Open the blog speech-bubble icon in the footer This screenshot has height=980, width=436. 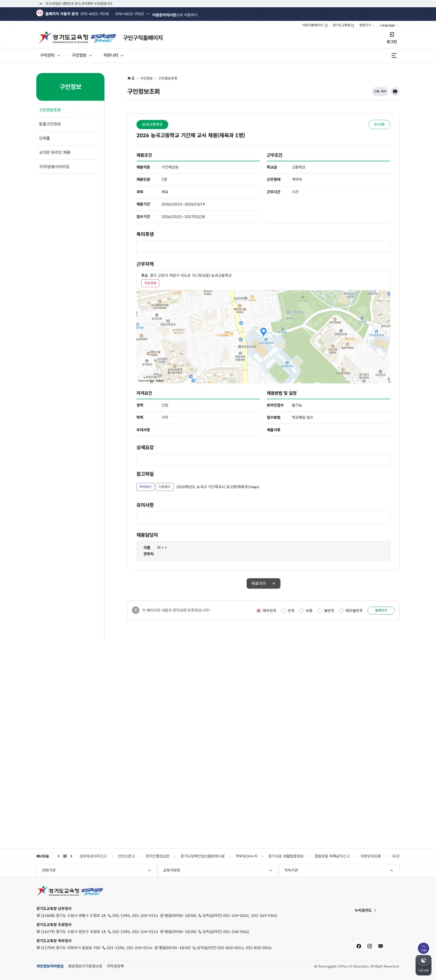coord(380,946)
